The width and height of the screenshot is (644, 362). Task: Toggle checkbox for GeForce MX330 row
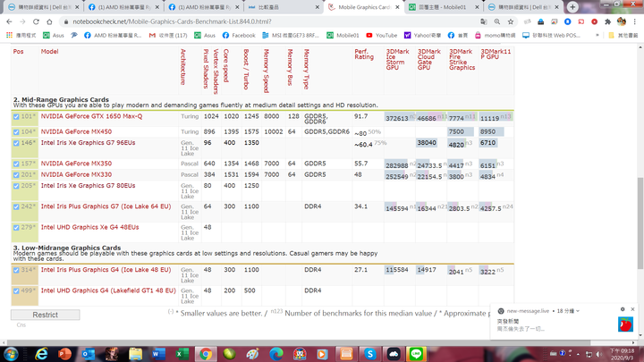(x=16, y=175)
